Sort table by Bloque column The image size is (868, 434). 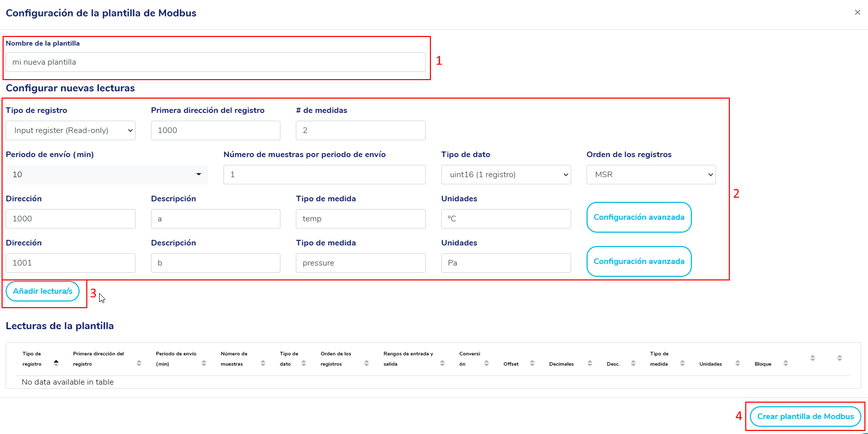click(x=763, y=364)
